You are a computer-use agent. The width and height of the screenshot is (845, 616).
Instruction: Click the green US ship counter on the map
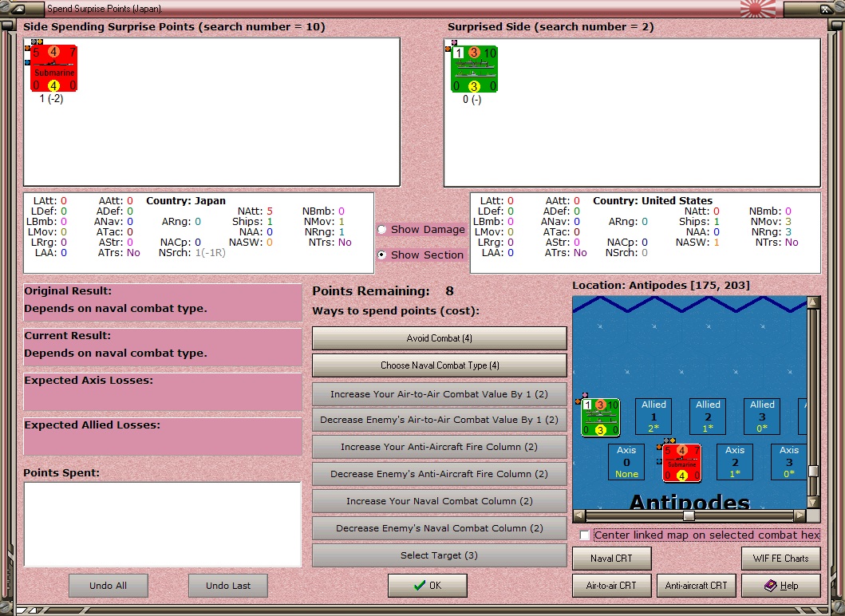coord(600,417)
